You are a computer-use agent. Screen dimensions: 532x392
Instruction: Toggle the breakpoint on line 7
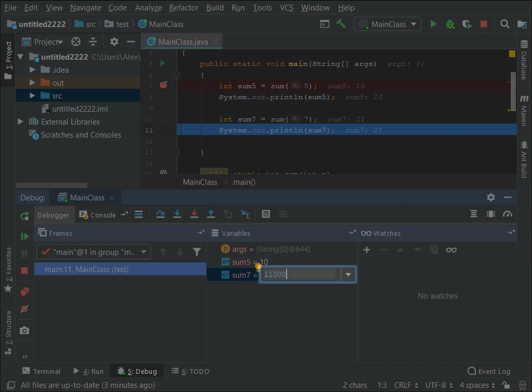click(x=164, y=85)
